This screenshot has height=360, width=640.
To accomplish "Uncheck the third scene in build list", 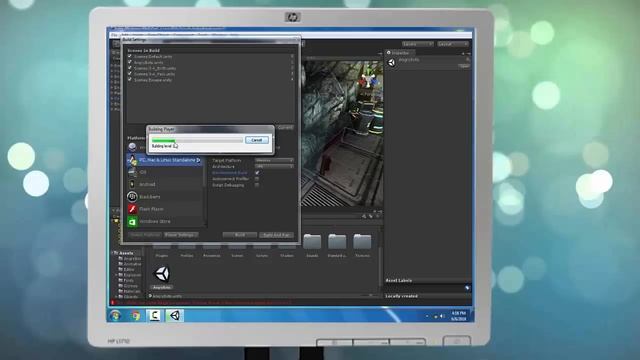I will 130,68.
